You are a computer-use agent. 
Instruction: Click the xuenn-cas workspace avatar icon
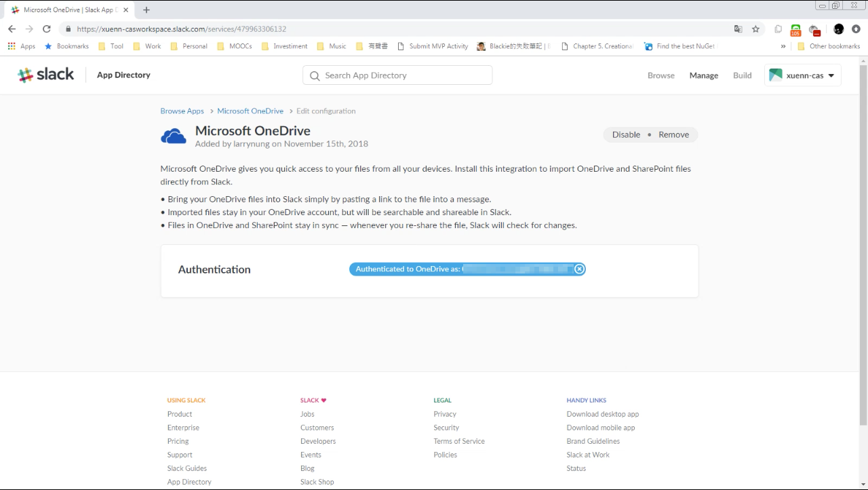[x=776, y=75]
